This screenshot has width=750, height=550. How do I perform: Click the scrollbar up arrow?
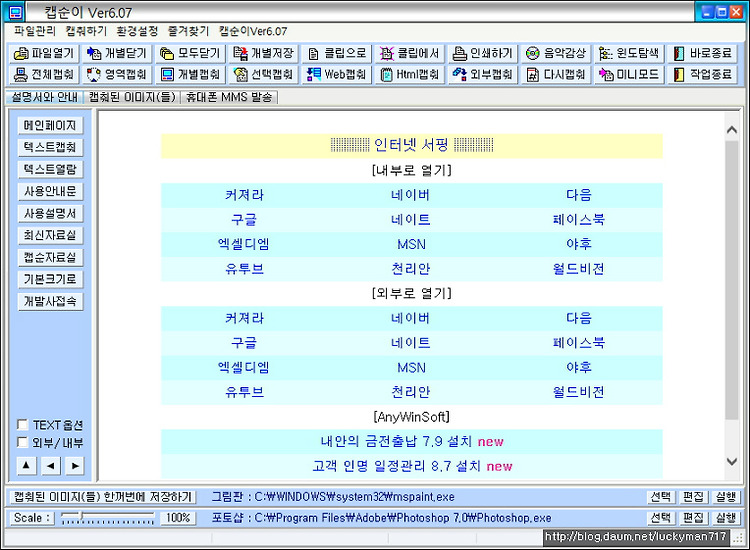click(731, 130)
